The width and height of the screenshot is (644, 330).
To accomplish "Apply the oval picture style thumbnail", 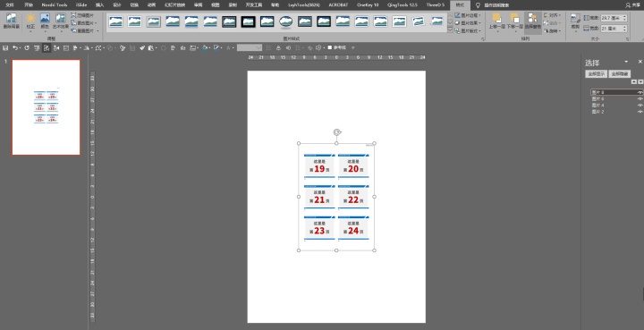I will coord(286,21).
